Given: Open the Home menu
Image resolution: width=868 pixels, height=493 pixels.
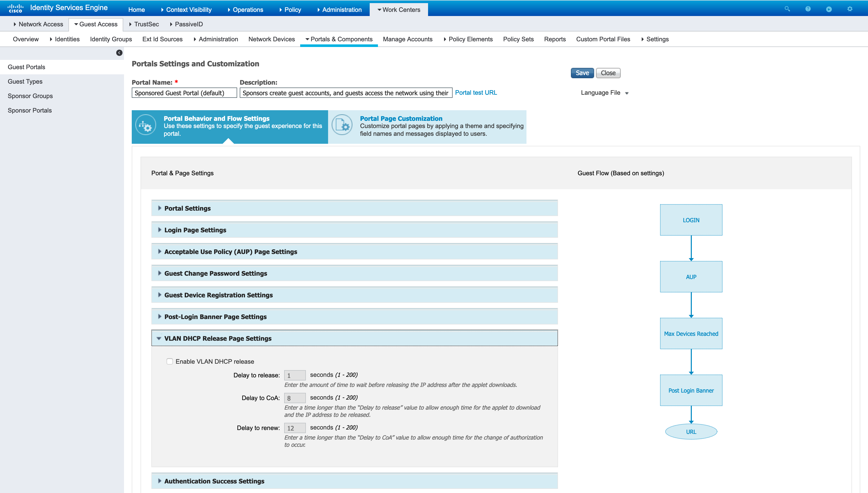Looking at the screenshot, I should click(x=137, y=10).
